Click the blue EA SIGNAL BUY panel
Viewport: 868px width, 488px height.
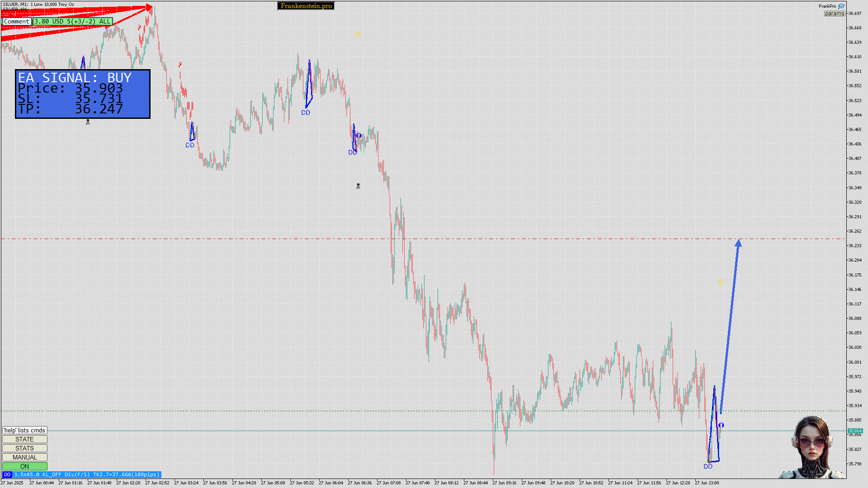(83, 94)
